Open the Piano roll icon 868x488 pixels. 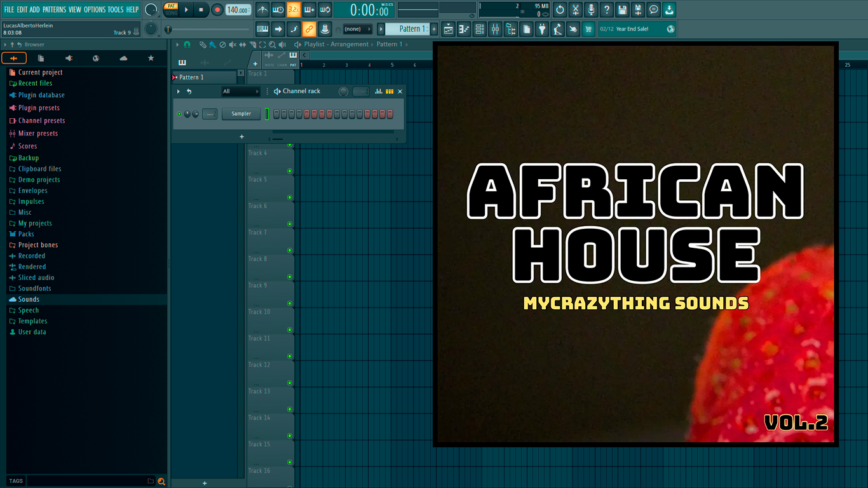(464, 29)
